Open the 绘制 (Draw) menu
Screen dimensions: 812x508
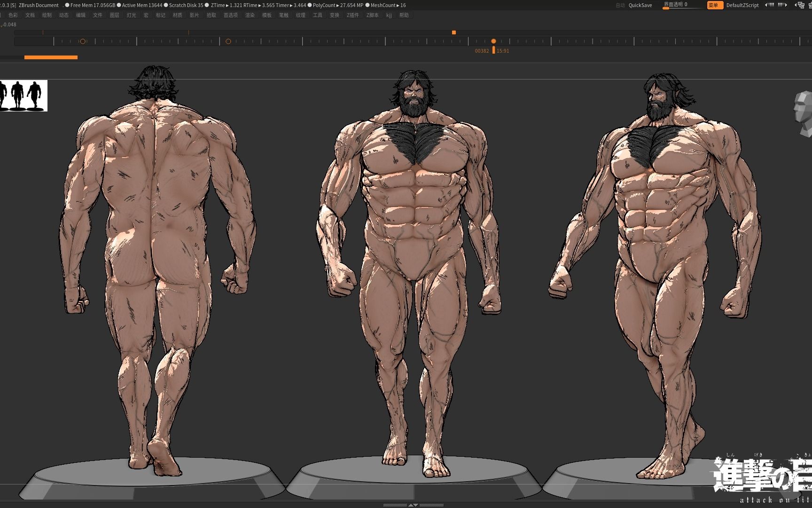(47, 15)
